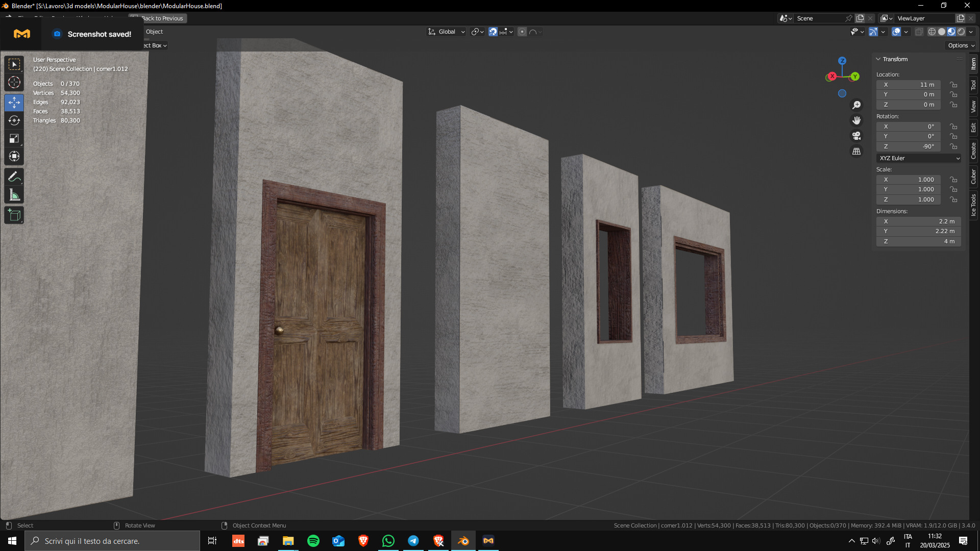
Task: Click the blue Z axis gizmo handle
Action: pyautogui.click(x=842, y=61)
